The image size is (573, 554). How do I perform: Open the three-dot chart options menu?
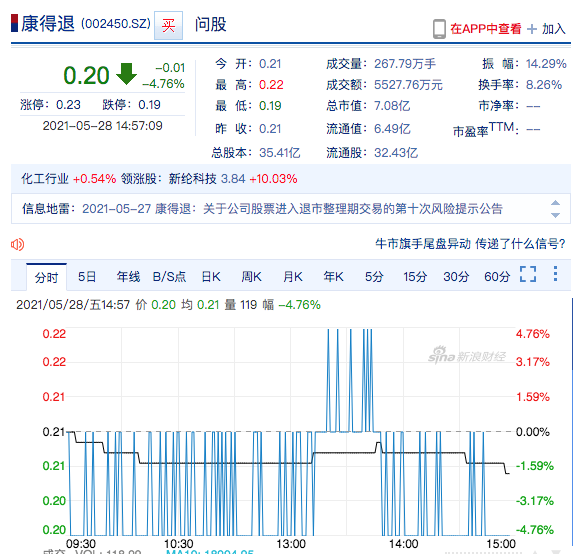[555, 274]
